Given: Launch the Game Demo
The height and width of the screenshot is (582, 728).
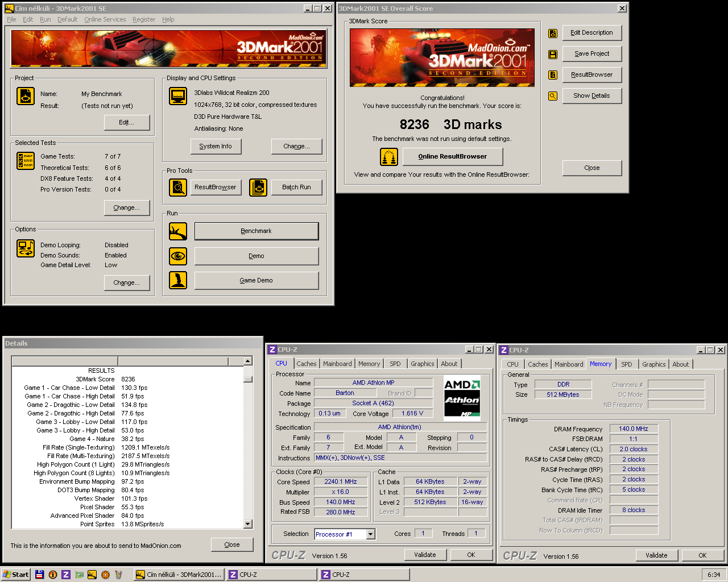Looking at the screenshot, I should (x=257, y=281).
